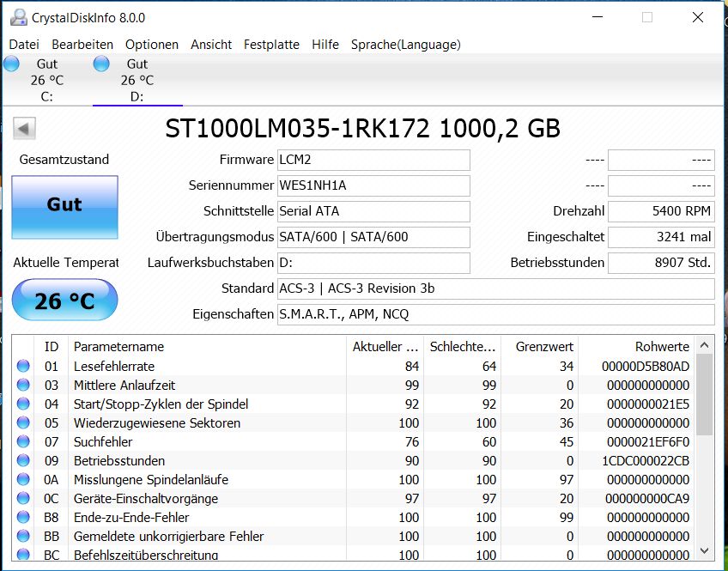Viewport: 728px width, 571px height.
Task: Click the CrystalDiskInfo icon in the title bar
Action: pyautogui.click(x=17, y=16)
